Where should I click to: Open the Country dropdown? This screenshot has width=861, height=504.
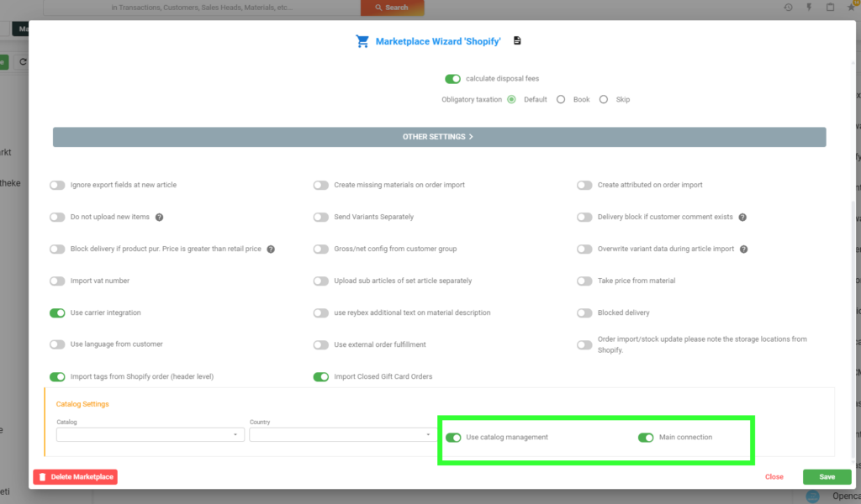click(x=343, y=434)
